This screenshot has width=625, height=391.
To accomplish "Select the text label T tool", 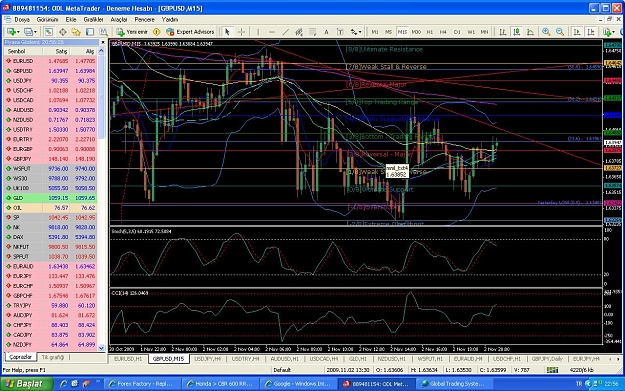I will pyautogui.click(x=340, y=32).
